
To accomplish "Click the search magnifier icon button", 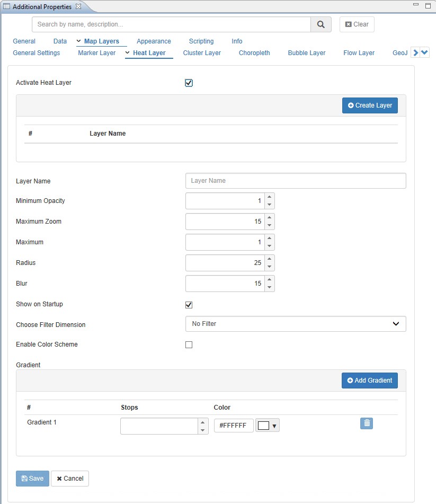I will [x=321, y=24].
